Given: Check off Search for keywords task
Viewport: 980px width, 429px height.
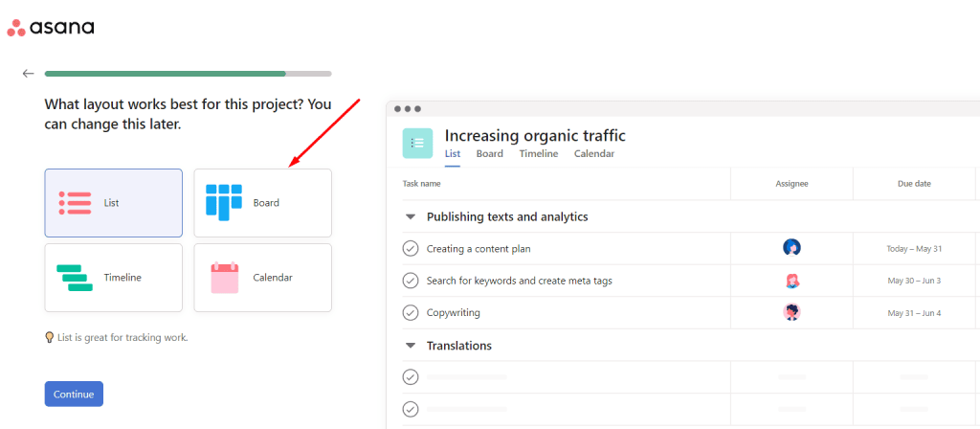Looking at the screenshot, I should pos(411,281).
